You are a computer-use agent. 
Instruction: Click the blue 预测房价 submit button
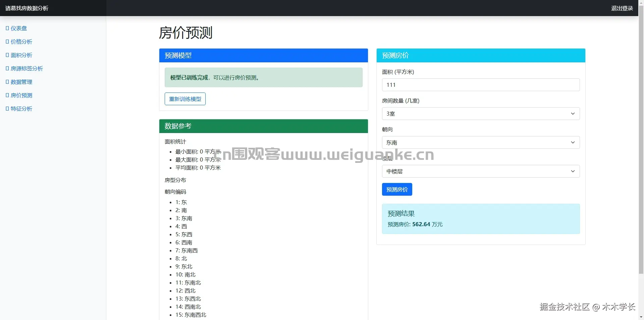click(x=397, y=189)
